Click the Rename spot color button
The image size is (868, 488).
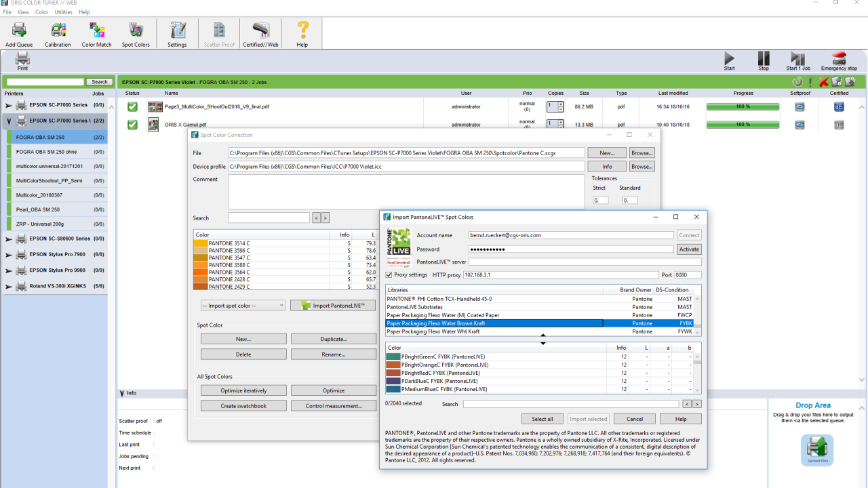coord(334,354)
